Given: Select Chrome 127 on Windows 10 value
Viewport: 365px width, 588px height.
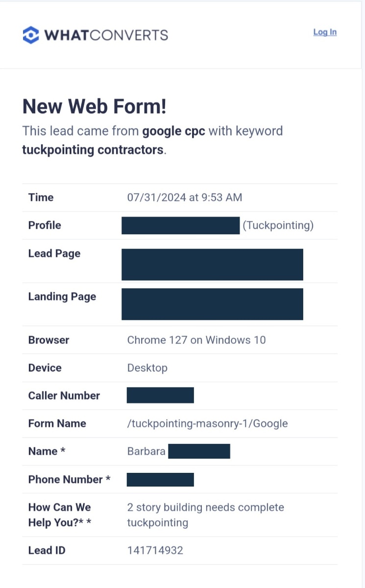Looking at the screenshot, I should [196, 340].
